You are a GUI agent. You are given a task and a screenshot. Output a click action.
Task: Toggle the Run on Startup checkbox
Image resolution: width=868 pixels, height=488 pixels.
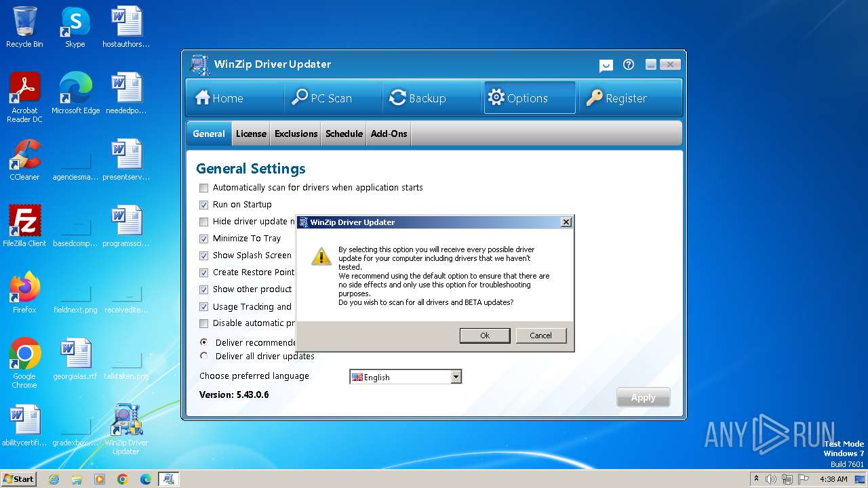click(203, 205)
